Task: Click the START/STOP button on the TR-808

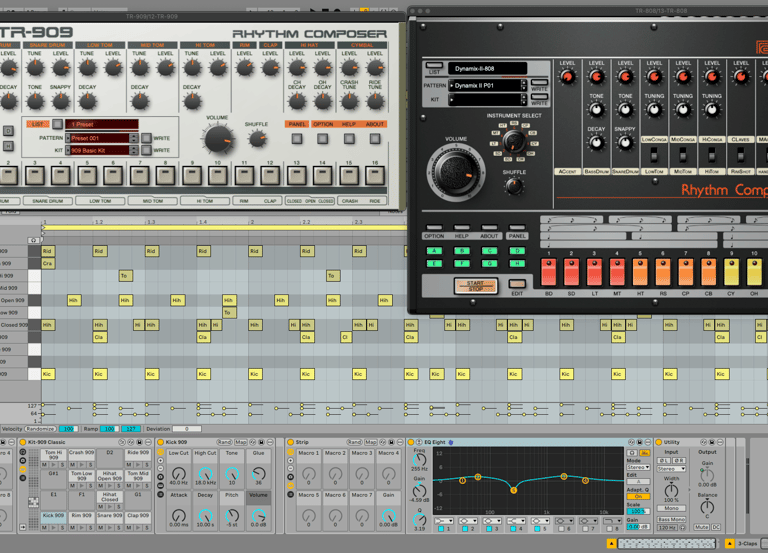Action: (476, 286)
